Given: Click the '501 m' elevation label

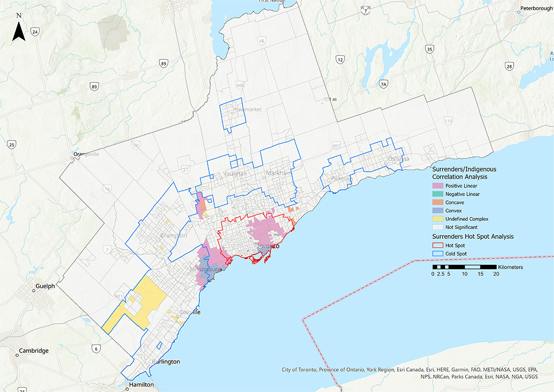Looking at the screenshot, I should pyautogui.click(x=330, y=99).
